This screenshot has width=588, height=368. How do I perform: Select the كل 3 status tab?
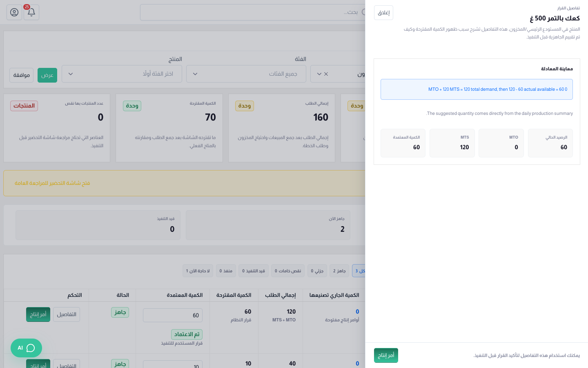click(x=359, y=271)
